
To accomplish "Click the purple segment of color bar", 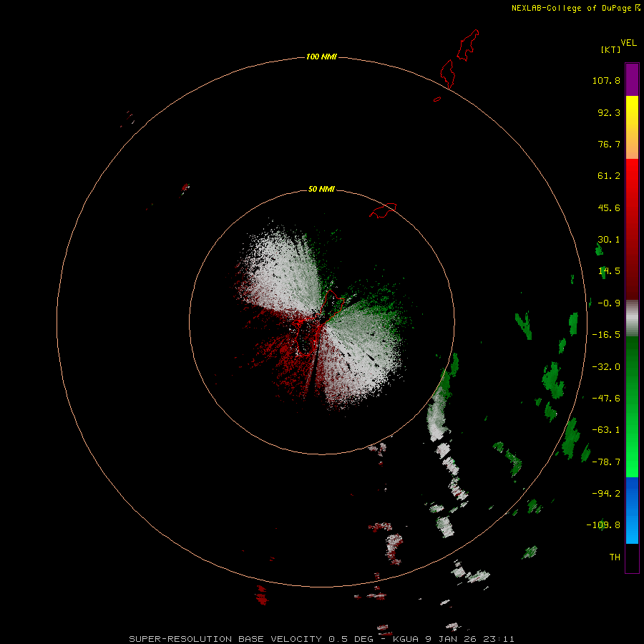I will 632,79.
